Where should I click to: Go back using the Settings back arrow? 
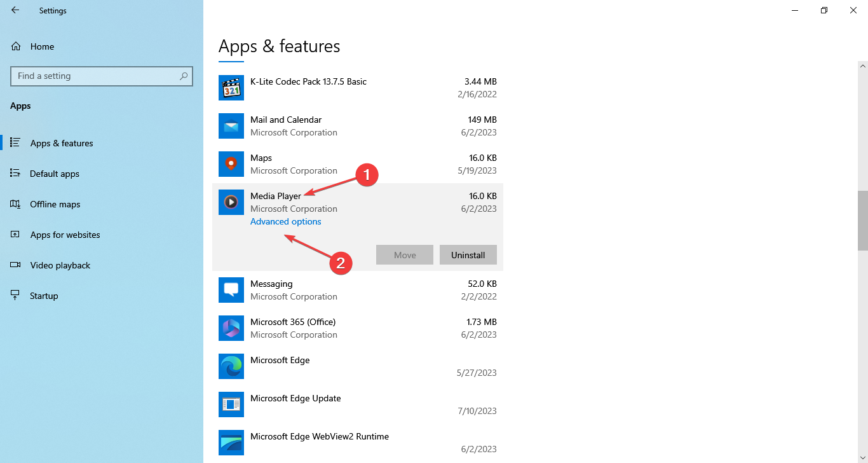(x=15, y=10)
